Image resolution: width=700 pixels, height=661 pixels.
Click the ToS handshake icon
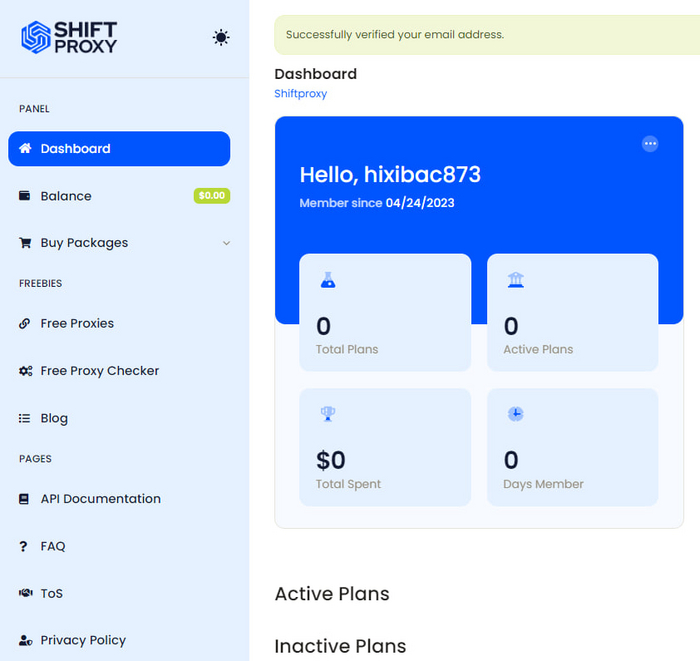tap(25, 593)
